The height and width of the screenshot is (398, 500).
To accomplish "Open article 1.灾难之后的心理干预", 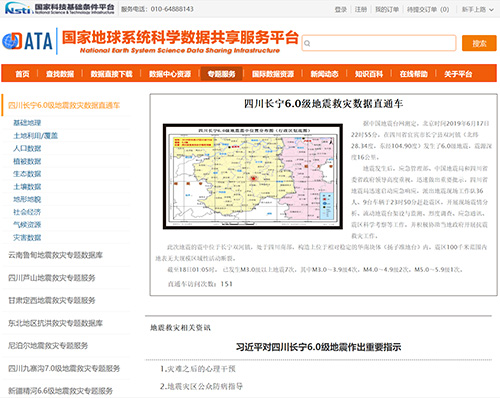I will 198,369.
